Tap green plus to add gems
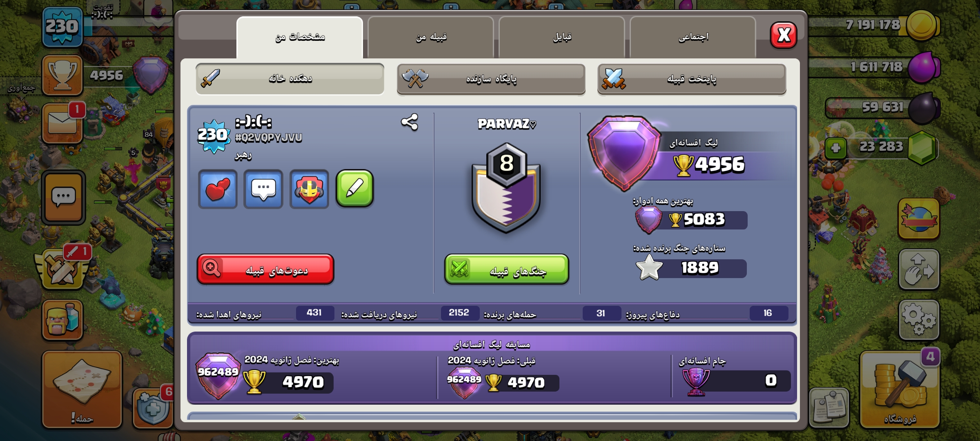Screen dimensions: 980x441 point(835,148)
